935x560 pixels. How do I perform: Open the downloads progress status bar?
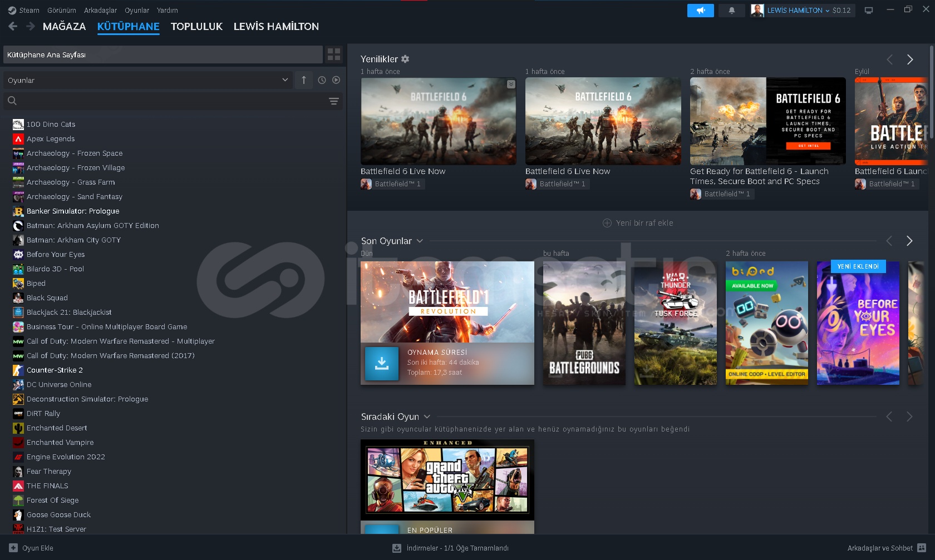[451, 548]
